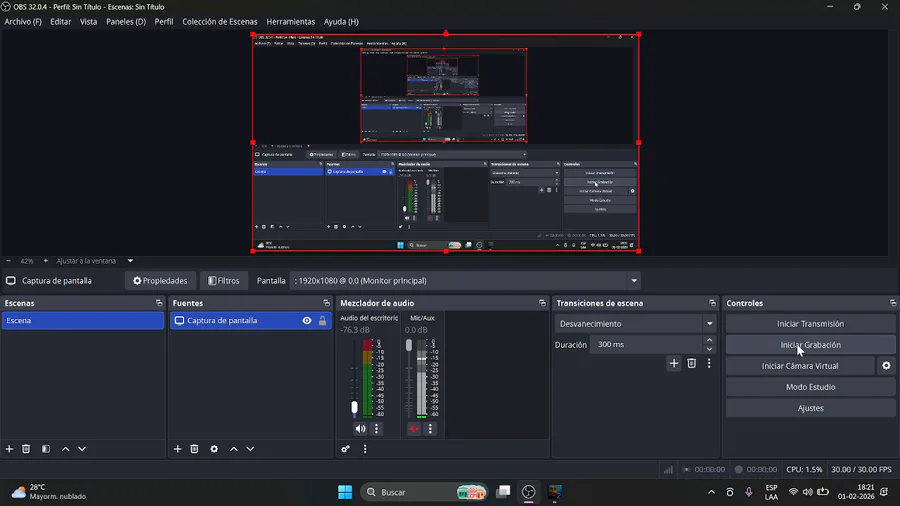Click Iniciar Cámara Virtual button
900x506 pixels.
pos(800,365)
